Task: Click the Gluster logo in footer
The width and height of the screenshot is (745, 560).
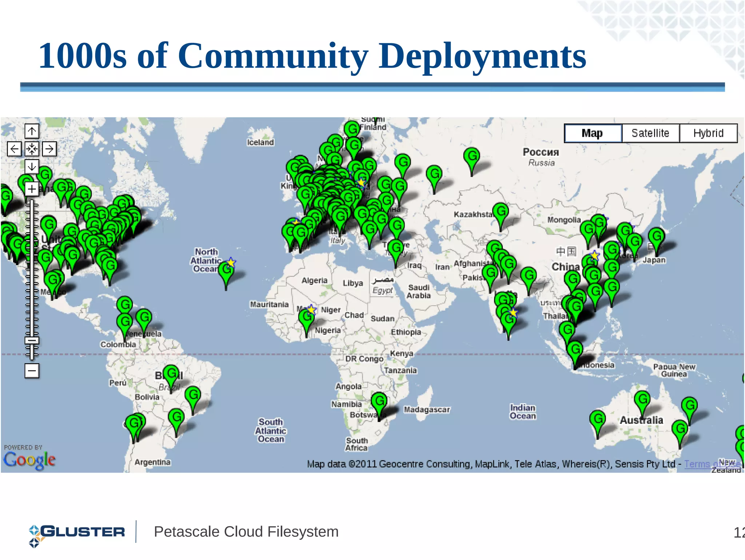Action: pyautogui.click(x=77, y=536)
